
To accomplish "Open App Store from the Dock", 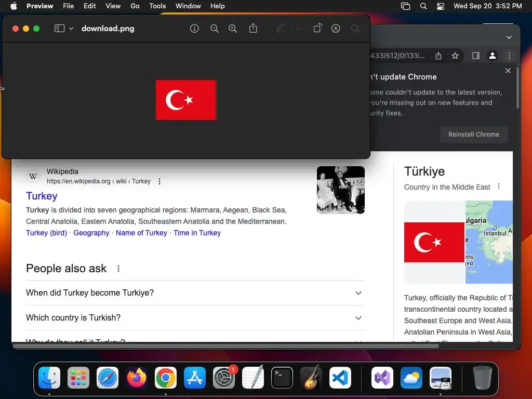I will 195,377.
